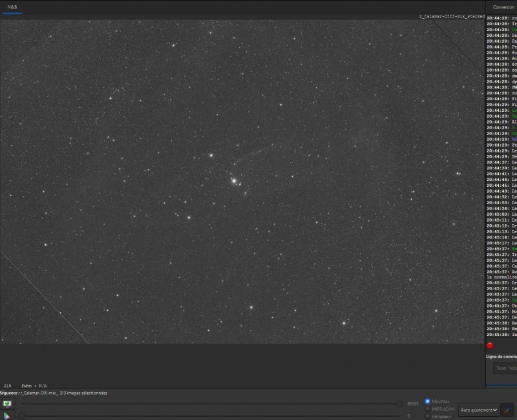Open the sequence frame selector icon
This screenshot has height=420, width=517.
7,403
